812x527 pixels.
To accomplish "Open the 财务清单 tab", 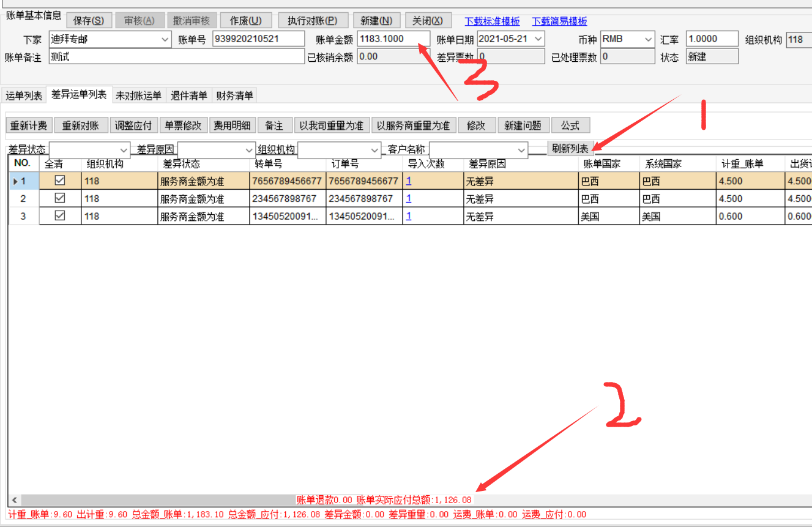I will tap(234, 95).
